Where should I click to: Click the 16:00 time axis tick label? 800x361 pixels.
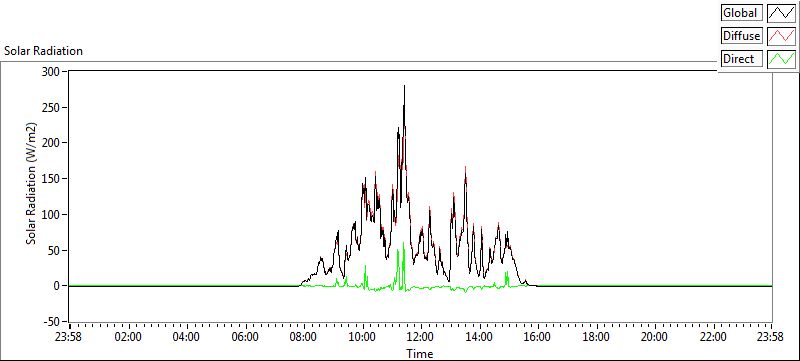coord(538,337)
